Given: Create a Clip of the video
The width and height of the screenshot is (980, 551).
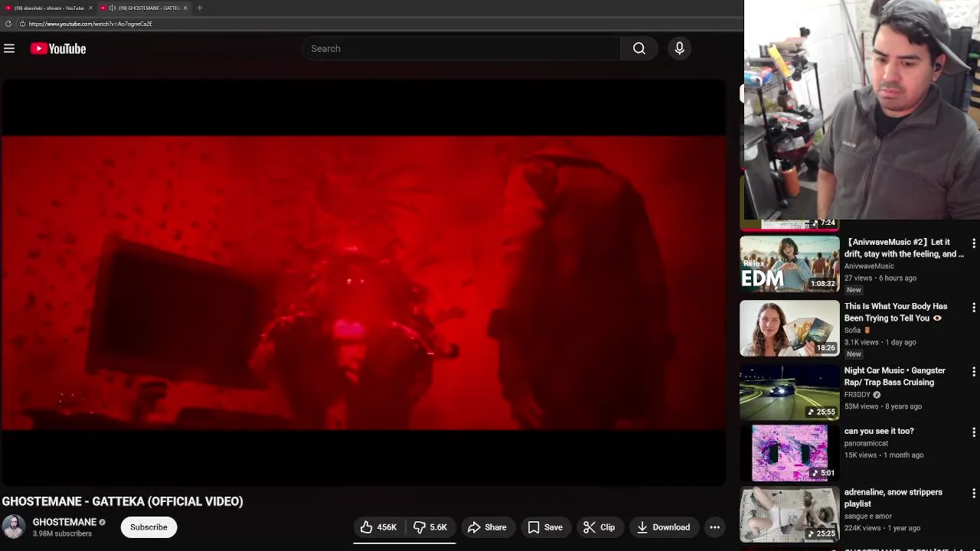Looking at the screenshot, I should (599, 527).
